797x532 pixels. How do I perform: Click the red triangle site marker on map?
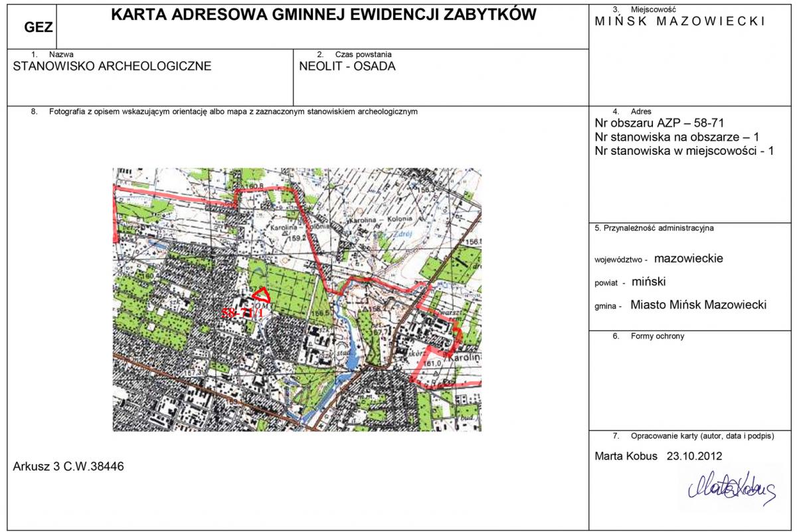point(262,294)
